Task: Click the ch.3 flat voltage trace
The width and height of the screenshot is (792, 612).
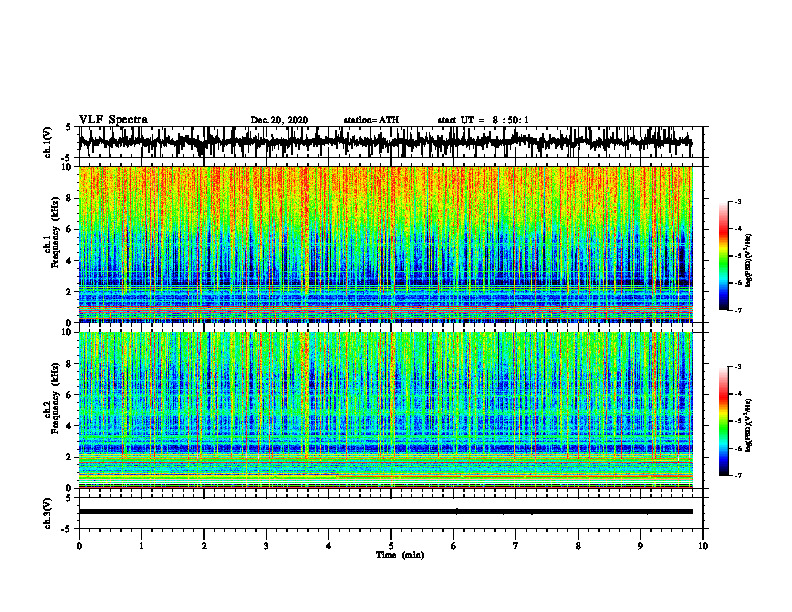Action: (385, 512)
